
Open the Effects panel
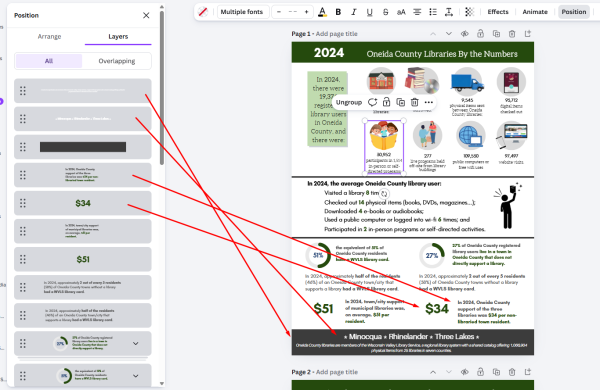click(498, 12)
